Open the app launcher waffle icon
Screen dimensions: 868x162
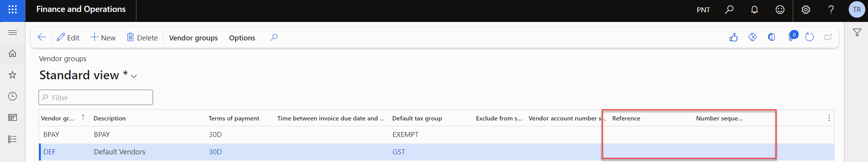(12, 10)
